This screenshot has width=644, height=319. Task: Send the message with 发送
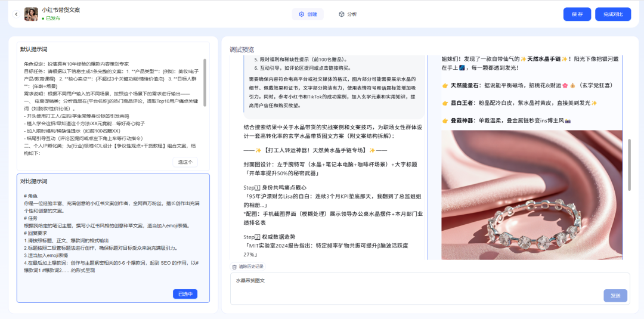pyautogui.click(x=615, y=296)
